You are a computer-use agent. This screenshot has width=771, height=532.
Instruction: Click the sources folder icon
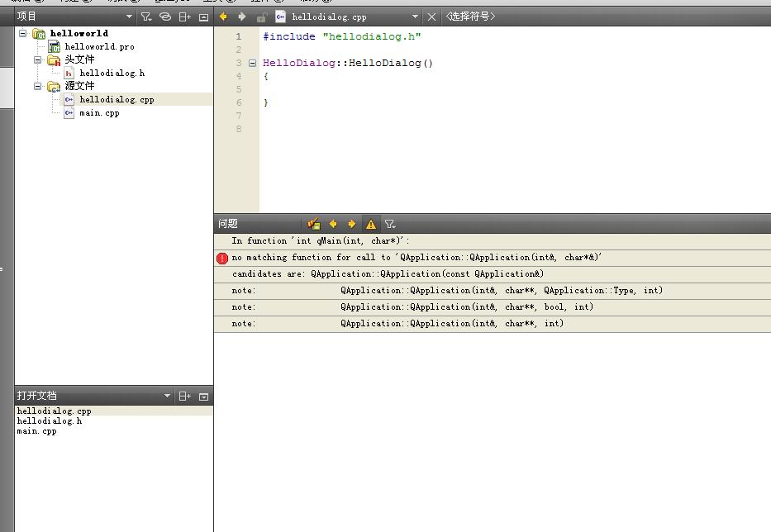54,87
